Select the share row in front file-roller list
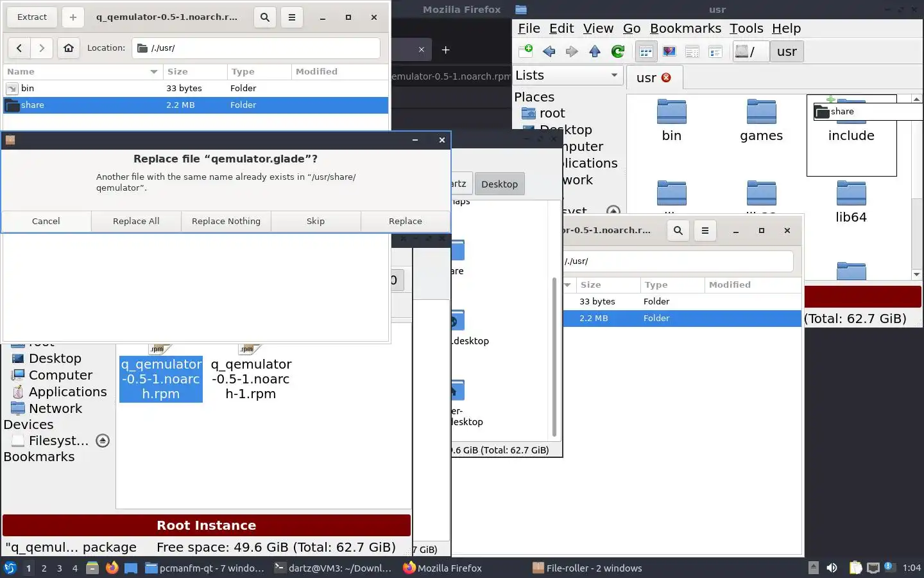 pos(196,105)
